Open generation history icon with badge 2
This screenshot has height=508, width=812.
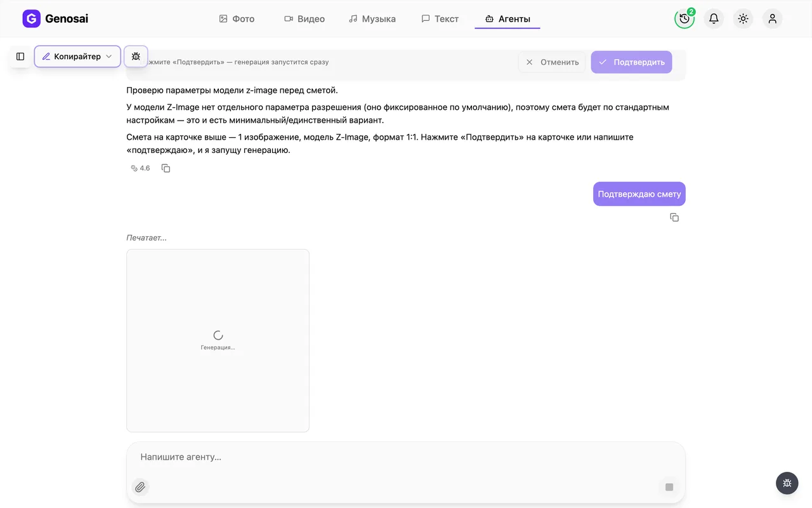[x=684, y=18]
